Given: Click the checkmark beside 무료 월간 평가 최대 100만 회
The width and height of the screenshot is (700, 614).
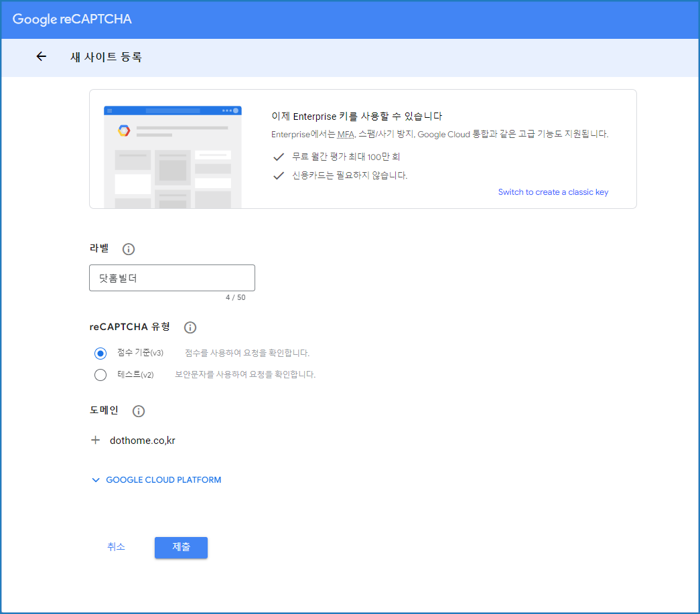Looking at the screenshot, I should pos(279,157).
